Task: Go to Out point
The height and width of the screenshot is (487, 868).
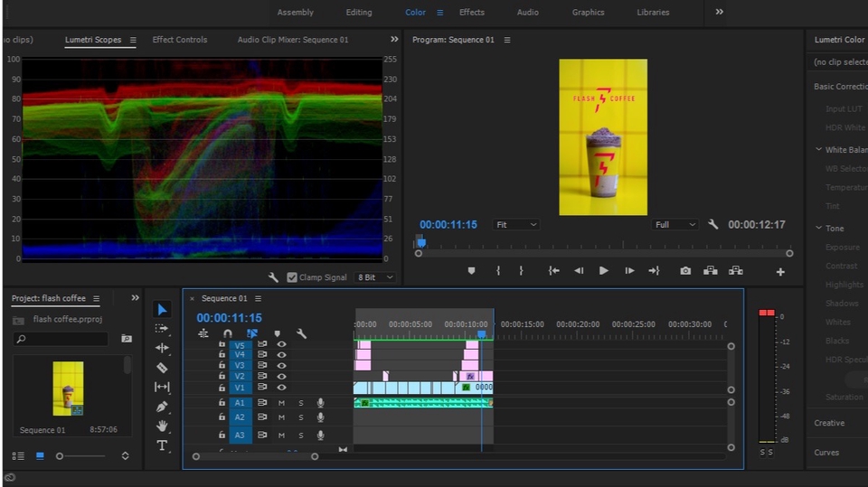Action: coord(655,271)
